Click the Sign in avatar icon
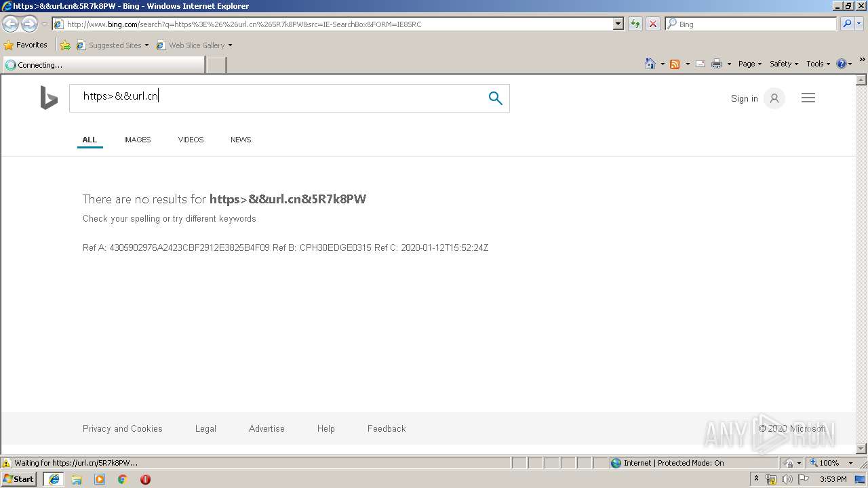 coord(774,98)
